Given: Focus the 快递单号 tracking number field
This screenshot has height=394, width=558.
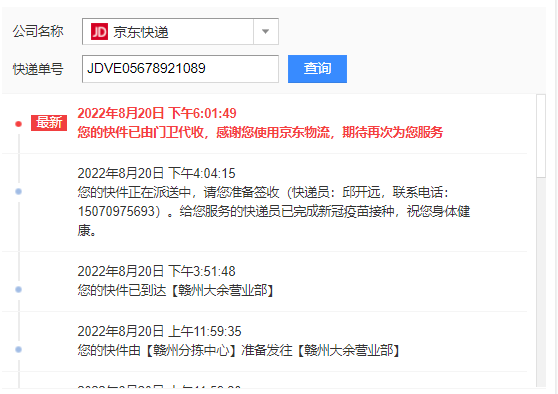Looking at the screenshot, I should pyautogui.click(x=180, y=69).
